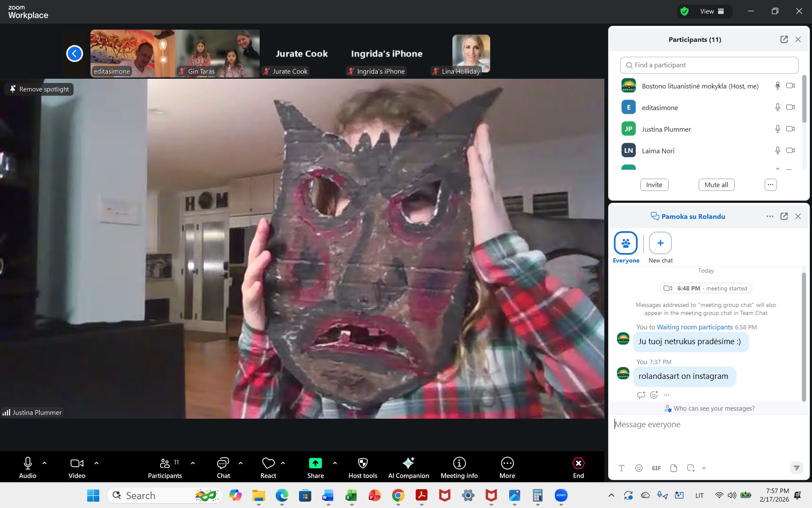Open AI Companion from the meeting toolbar
812x508 pixels.
pyautogui.click(x=408, y=464)
